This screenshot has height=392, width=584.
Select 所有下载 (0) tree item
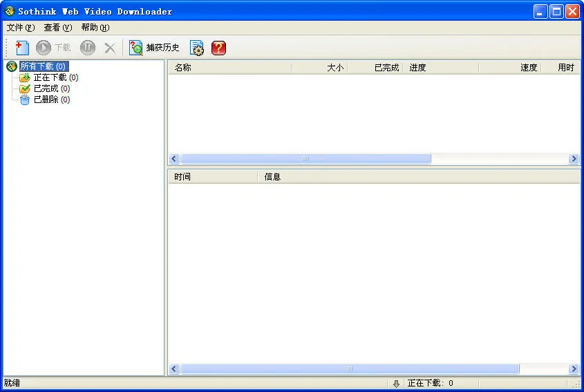coord(44,66)
